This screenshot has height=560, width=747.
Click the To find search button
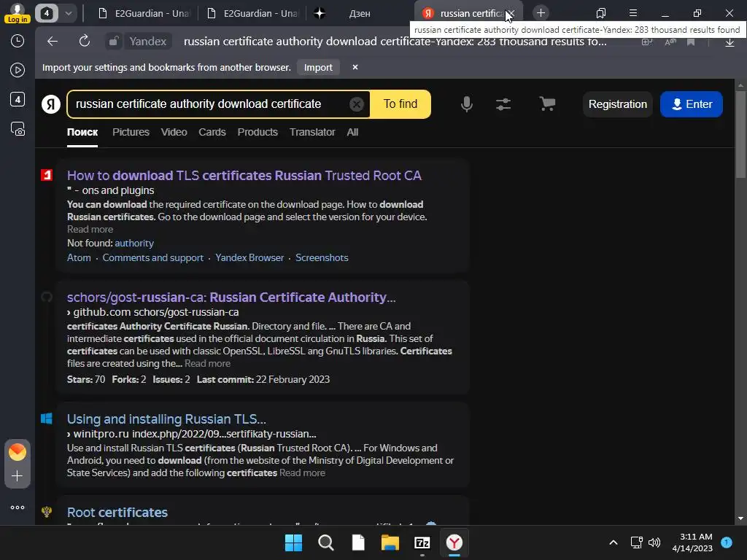[x=400, y=104]
